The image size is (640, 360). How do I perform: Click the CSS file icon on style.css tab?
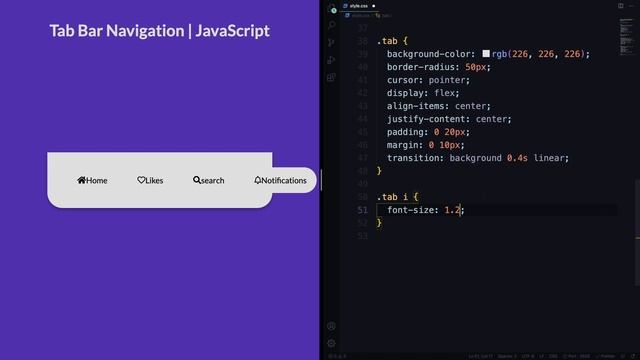coord(346,6)
